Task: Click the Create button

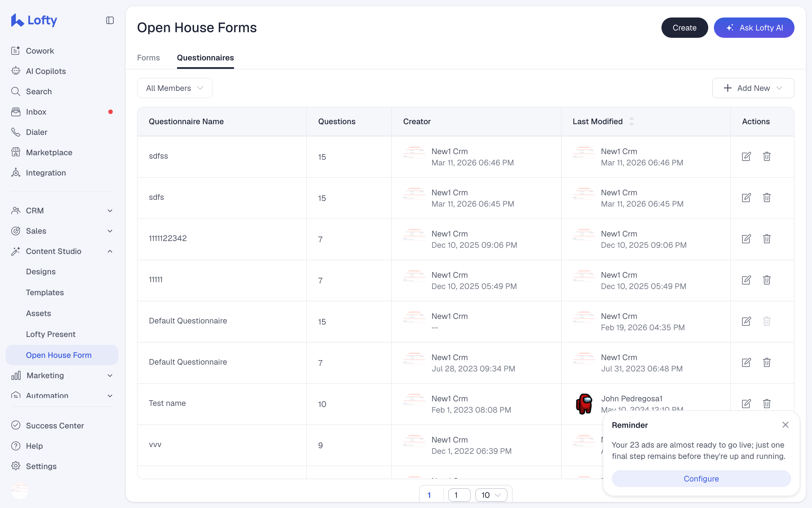Action: (685, 28)
